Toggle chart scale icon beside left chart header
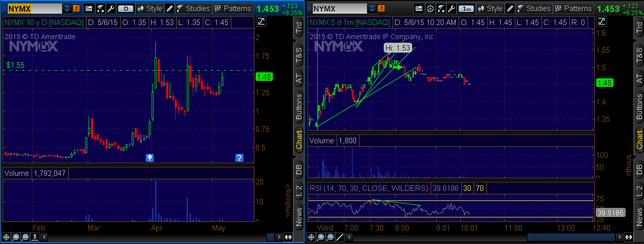The image size is (644, 244). tap(261, 22)
